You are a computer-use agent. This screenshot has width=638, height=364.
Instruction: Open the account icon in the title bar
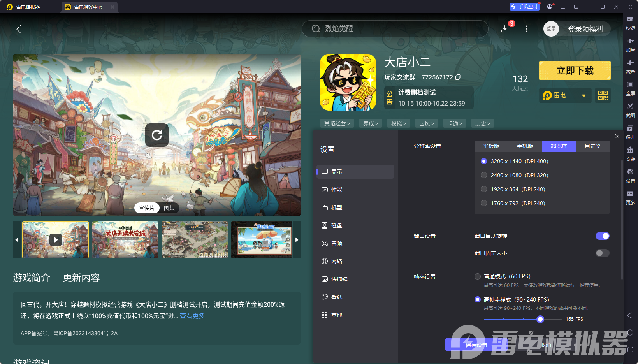click(550, 7)
